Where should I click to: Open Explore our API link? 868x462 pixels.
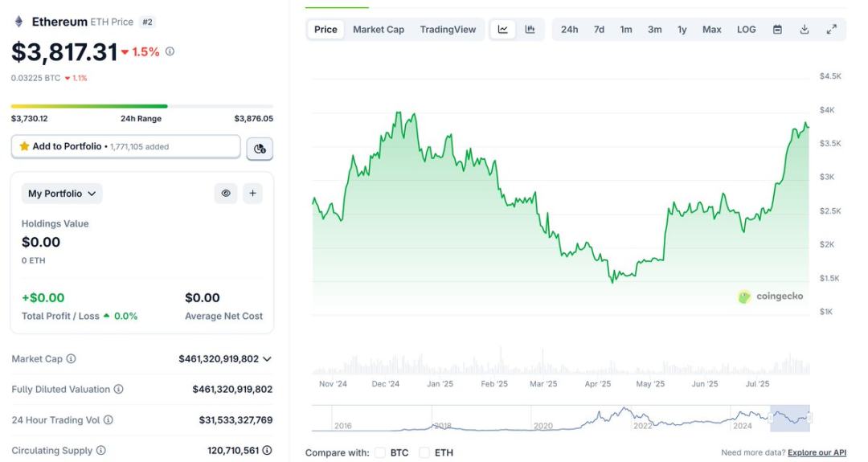[x=817, y=453]
